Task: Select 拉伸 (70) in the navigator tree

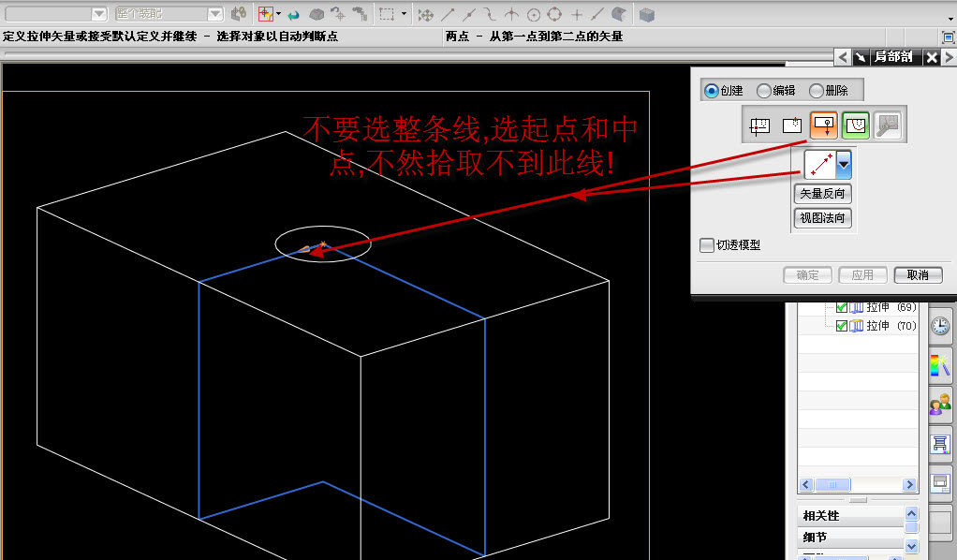Action: 891,326
